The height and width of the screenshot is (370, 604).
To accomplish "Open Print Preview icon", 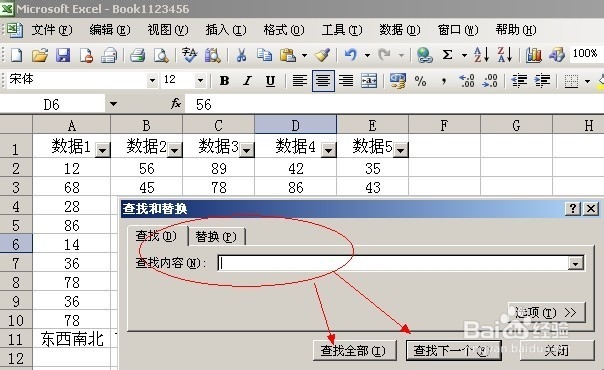I will 161,55.
